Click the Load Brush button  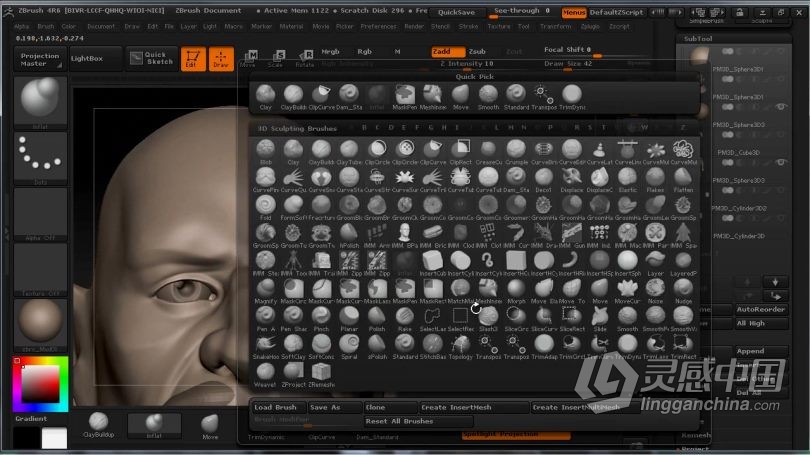coord(278,407)
